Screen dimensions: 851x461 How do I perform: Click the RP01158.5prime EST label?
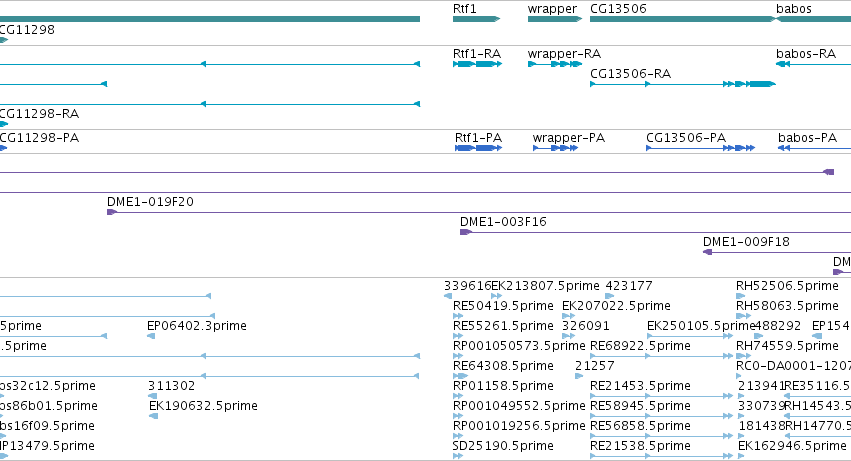coord(503,386)
